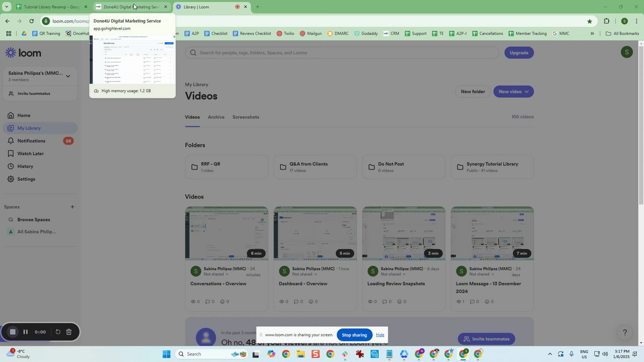Open the All Sabina Philip... space

(40, 232)
